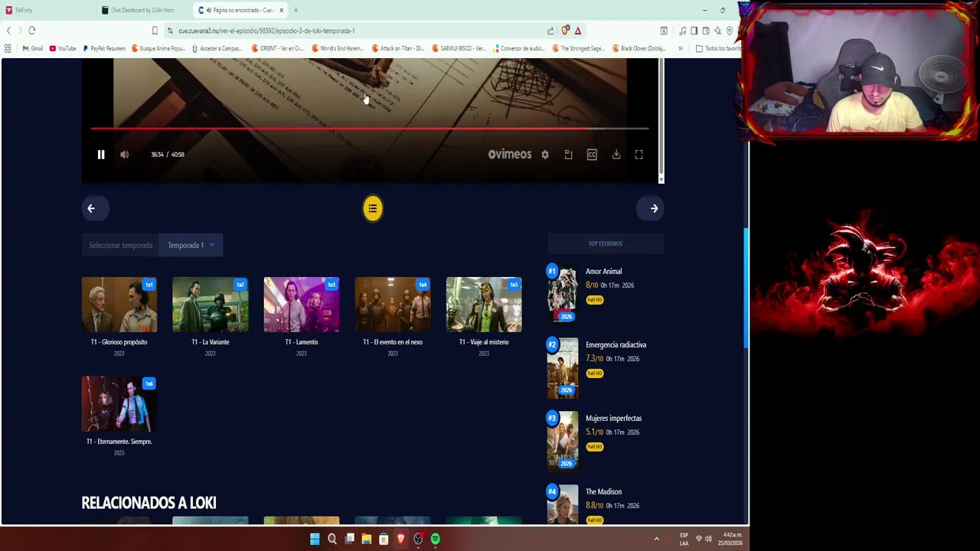
Task: Open Windows taskbar search
Action: tap(332, 540)
